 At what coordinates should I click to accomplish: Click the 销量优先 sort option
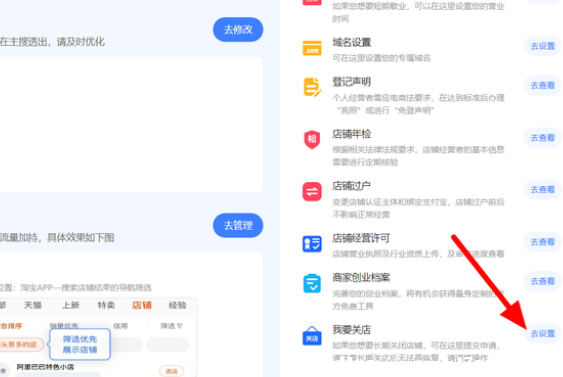[64, 326]
